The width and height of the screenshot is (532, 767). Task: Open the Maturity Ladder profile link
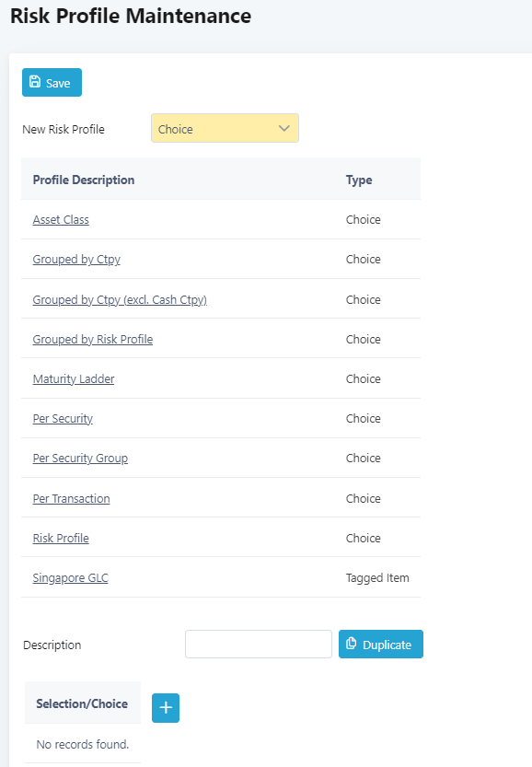[74, 378]
